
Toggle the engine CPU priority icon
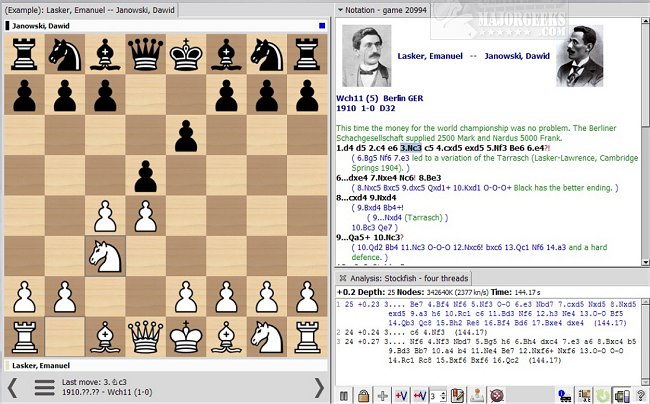coord(622,396)
